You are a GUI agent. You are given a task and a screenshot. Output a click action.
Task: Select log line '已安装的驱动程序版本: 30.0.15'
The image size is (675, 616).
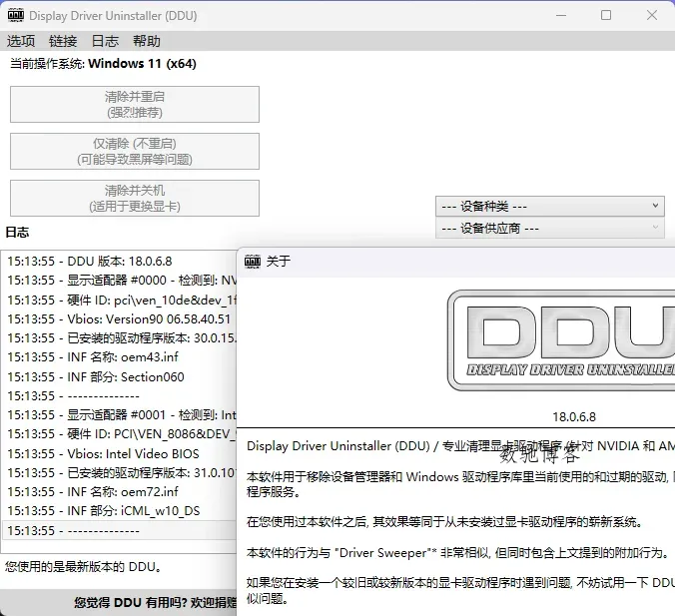(119, 338)
